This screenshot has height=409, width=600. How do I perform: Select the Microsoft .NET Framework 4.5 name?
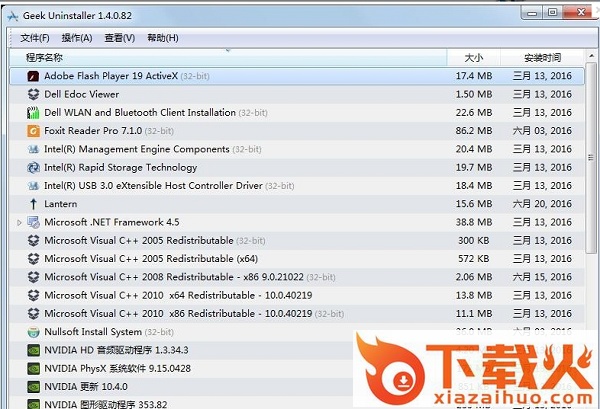click(112, 222)
